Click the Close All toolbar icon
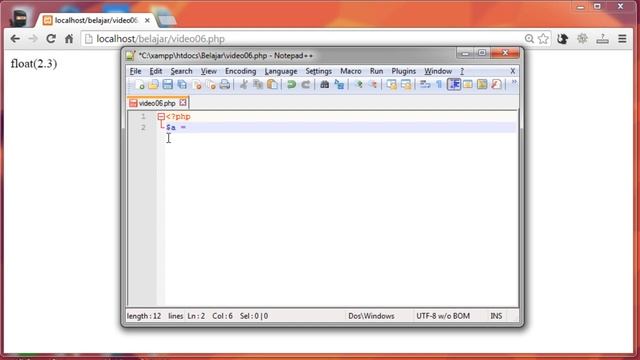This screenshot has height=360, width=640. coord(211,84)
